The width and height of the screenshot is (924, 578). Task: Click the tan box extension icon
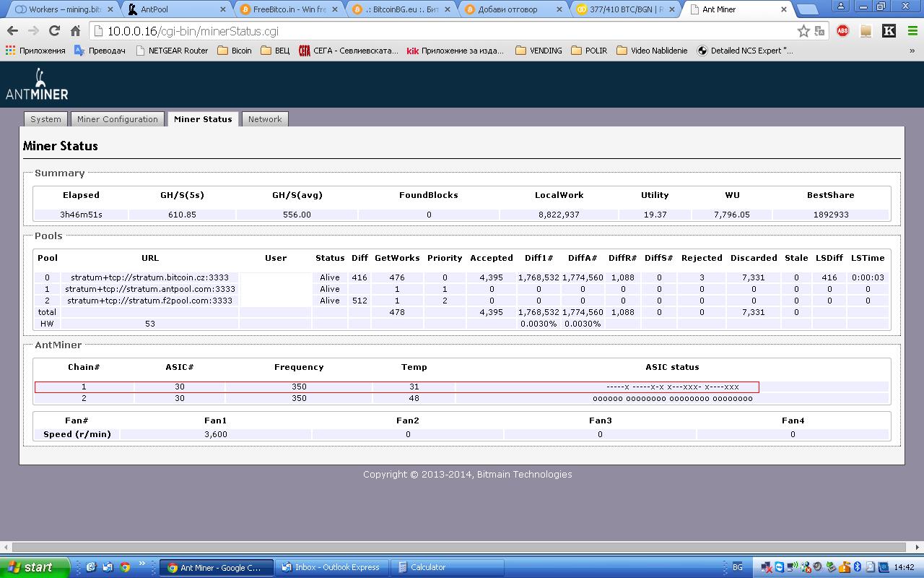pos(866,31)
